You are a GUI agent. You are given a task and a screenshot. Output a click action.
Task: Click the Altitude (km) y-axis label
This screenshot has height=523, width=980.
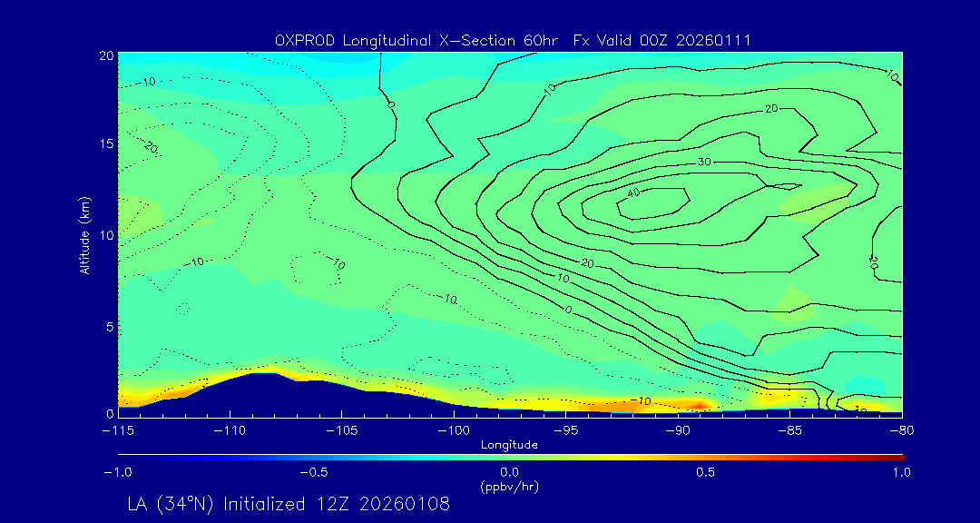pos(84,234)
